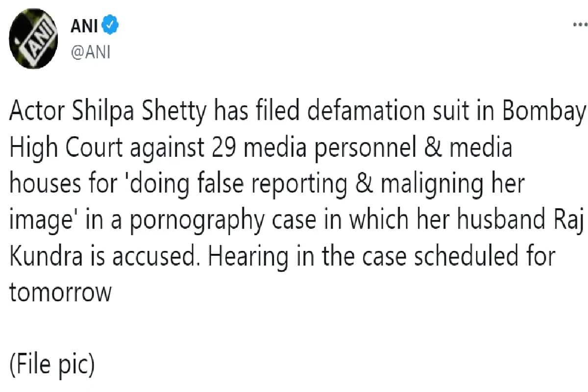Click the ANI display name
Image resolution: width=588 pixels, height=392 pixels.
83,25
